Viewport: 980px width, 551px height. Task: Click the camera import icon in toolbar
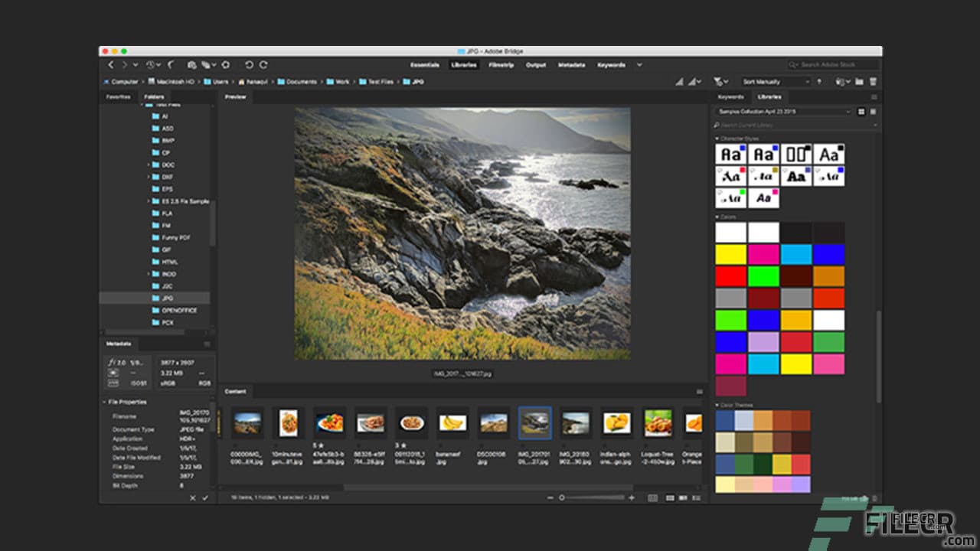point(192,65)
